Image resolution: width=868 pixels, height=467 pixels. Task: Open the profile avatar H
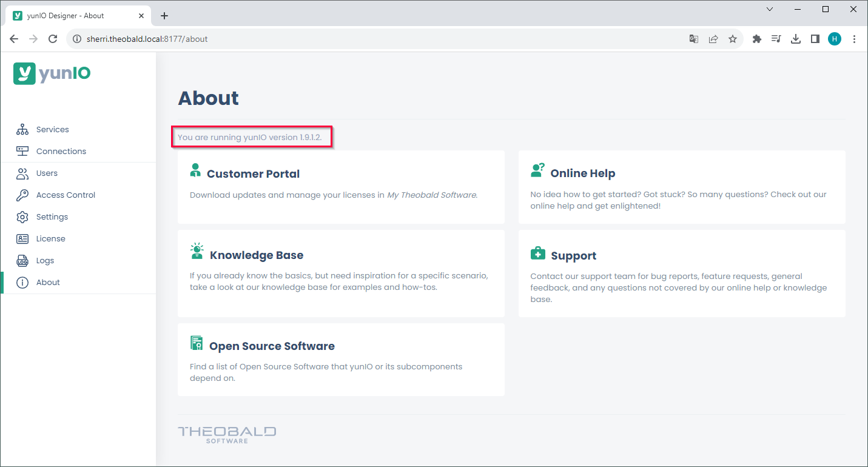[x=835, y=39]
